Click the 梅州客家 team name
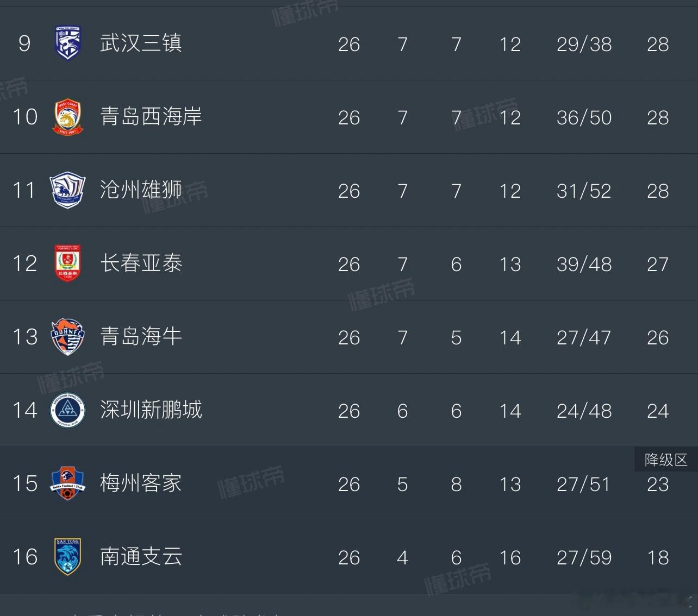Image resolution: width=698 pixels, height=616 pixels. [141, 483]
